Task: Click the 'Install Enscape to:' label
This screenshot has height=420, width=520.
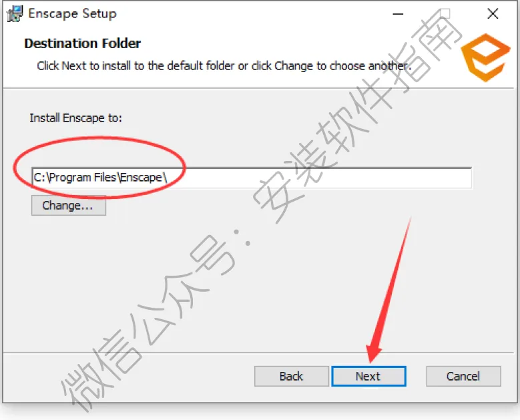Action: (76, 118)
